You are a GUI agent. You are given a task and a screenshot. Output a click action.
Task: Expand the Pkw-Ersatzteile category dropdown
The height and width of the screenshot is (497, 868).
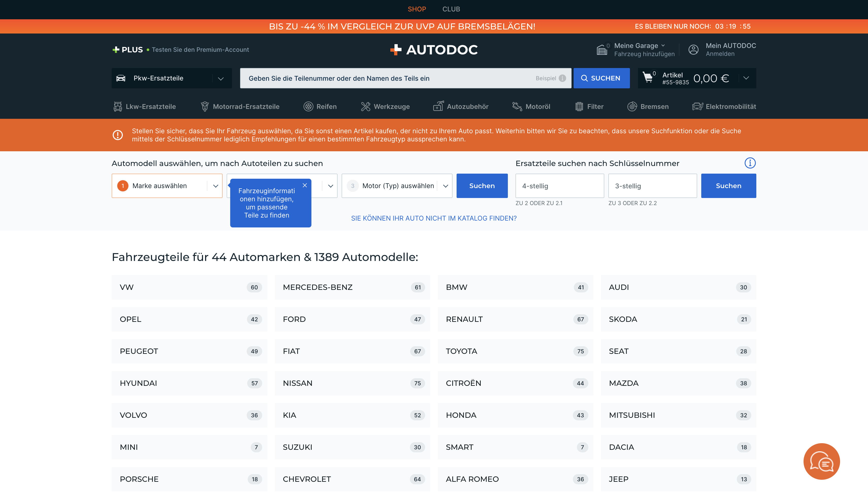(221, 78)
